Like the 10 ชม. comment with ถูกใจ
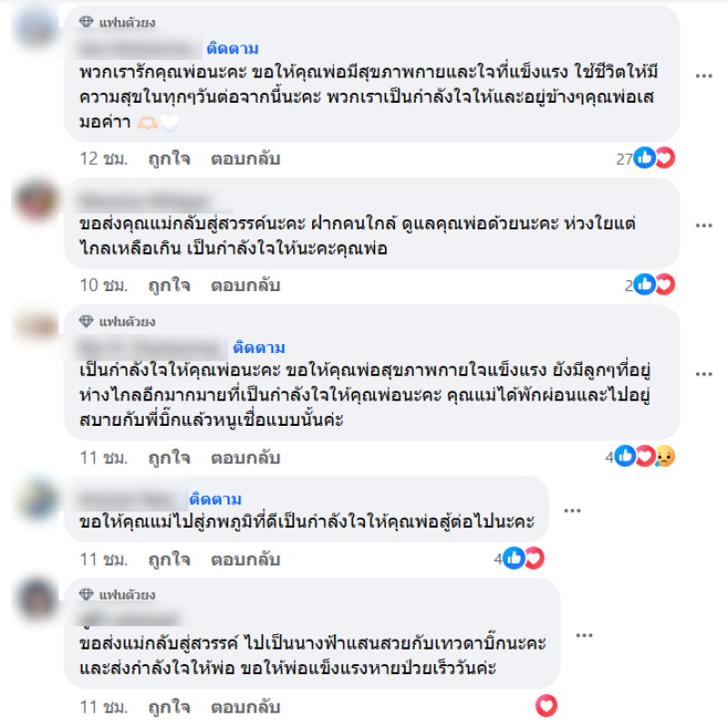The image size is (728, 727). click(x=169, y=285)
